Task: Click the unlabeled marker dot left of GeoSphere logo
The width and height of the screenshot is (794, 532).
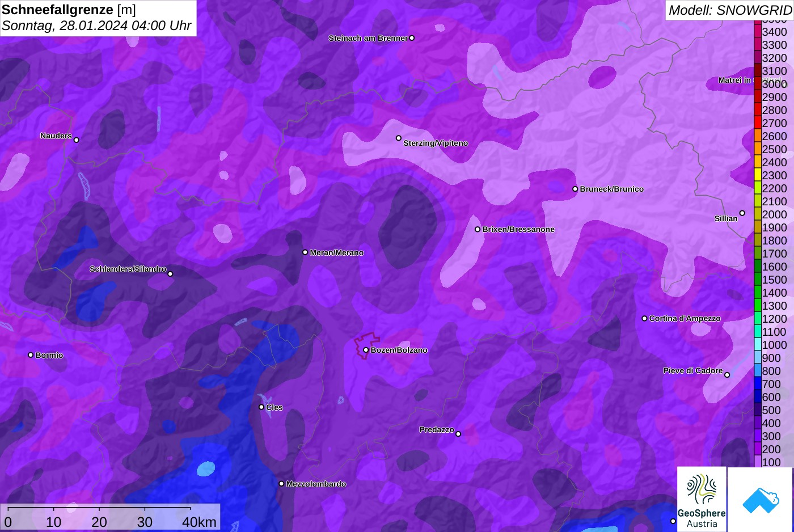Action: click(x=673, y=521)
